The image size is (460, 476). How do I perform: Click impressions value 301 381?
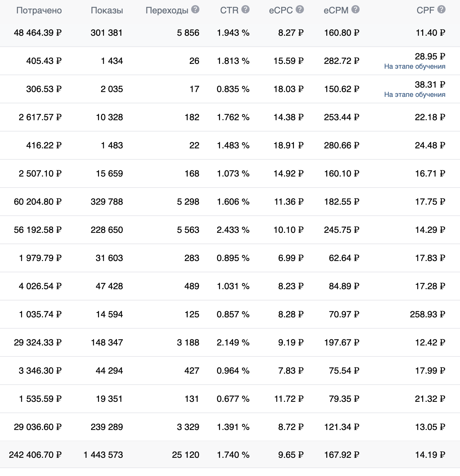pyautogui.click(x=107, y=33)
